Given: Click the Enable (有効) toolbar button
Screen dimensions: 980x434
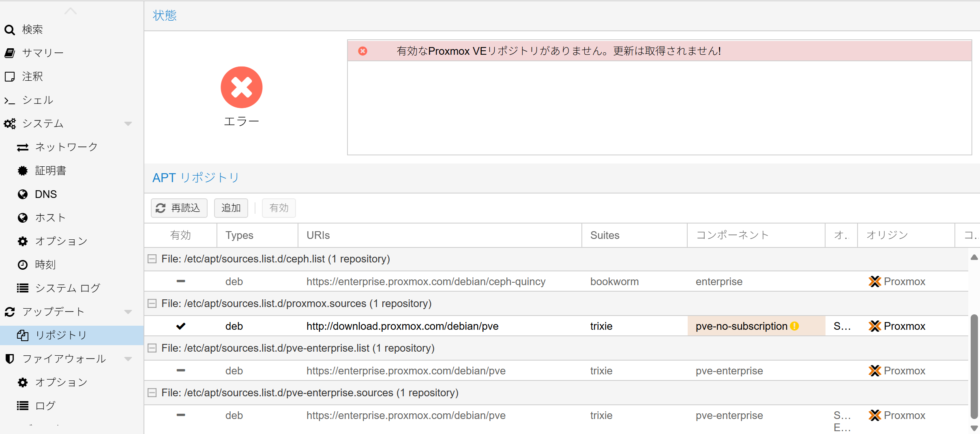Looking at the screenshot, I should 279,208.
